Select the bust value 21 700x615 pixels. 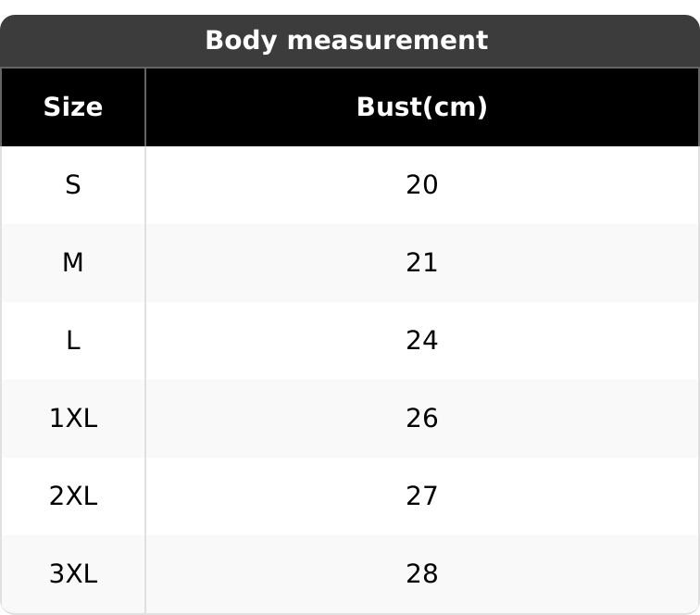tap(421, 263)
